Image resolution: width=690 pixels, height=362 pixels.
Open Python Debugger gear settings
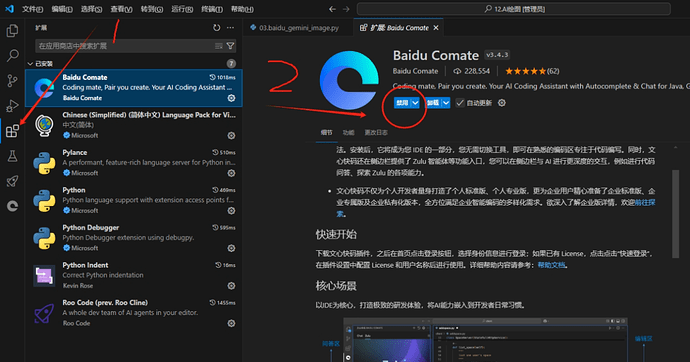click(x=231, y=248)
